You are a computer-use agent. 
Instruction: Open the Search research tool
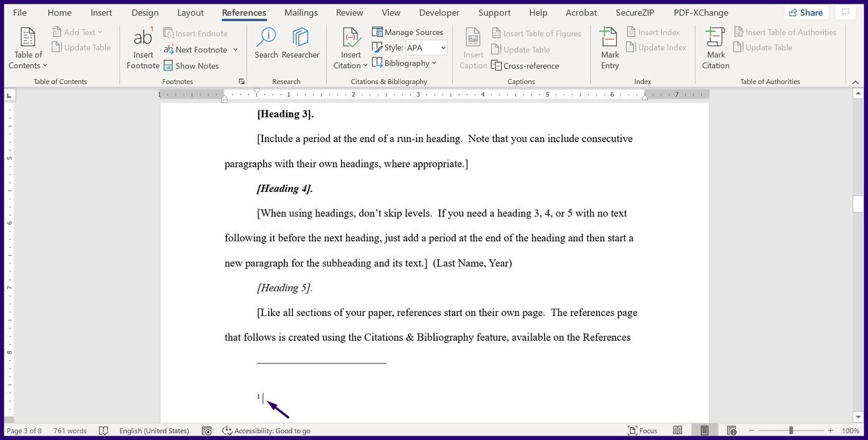click(x=266, y=44)
